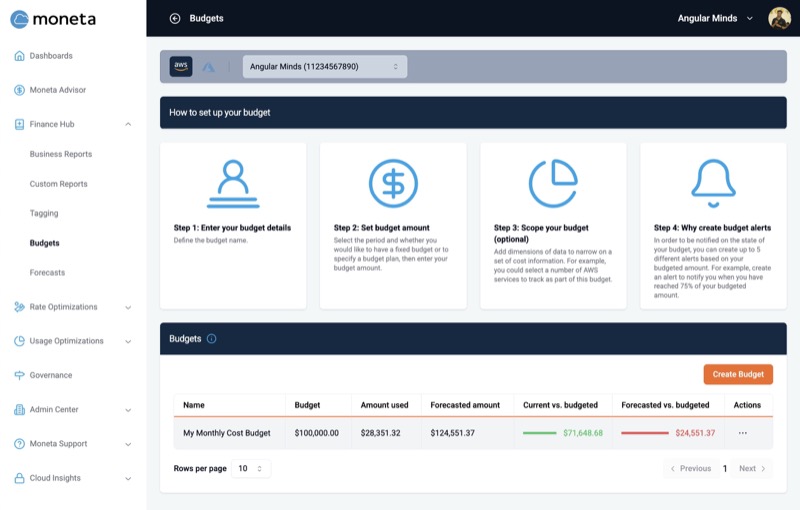Click the Create Budget button
This screenshot has height=510, width=800.
[x=738, y=374]
